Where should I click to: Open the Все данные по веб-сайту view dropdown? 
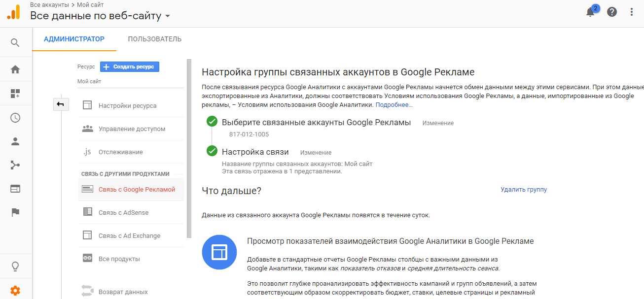(x=100, y=16)
